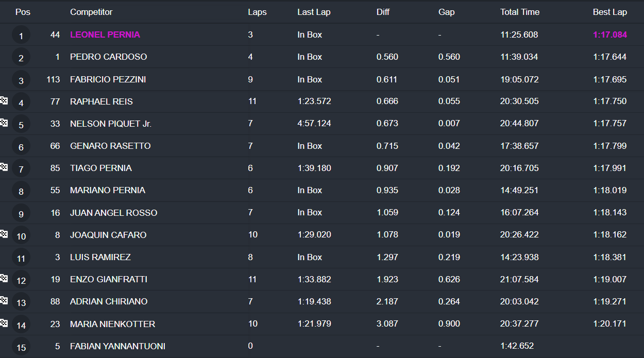Click the checkered flag next to Nelson Piquet Jr.
644x358 pixels.
[x=4, y=123]
